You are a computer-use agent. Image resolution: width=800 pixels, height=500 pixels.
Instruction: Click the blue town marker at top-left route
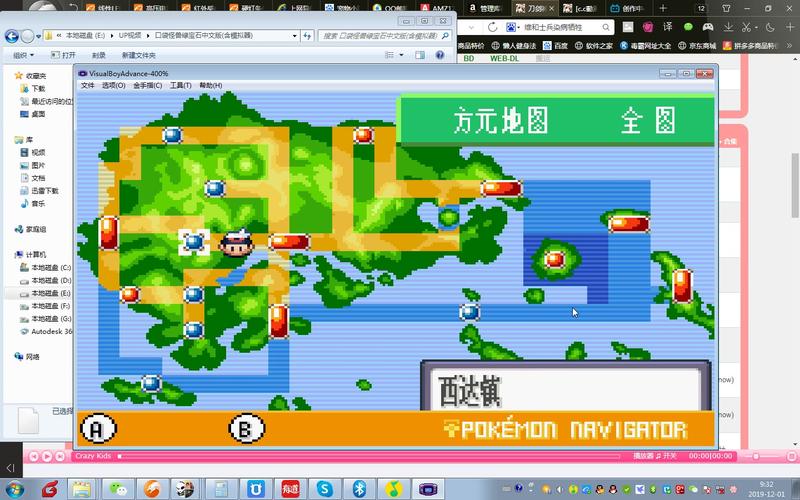[172, 135]
